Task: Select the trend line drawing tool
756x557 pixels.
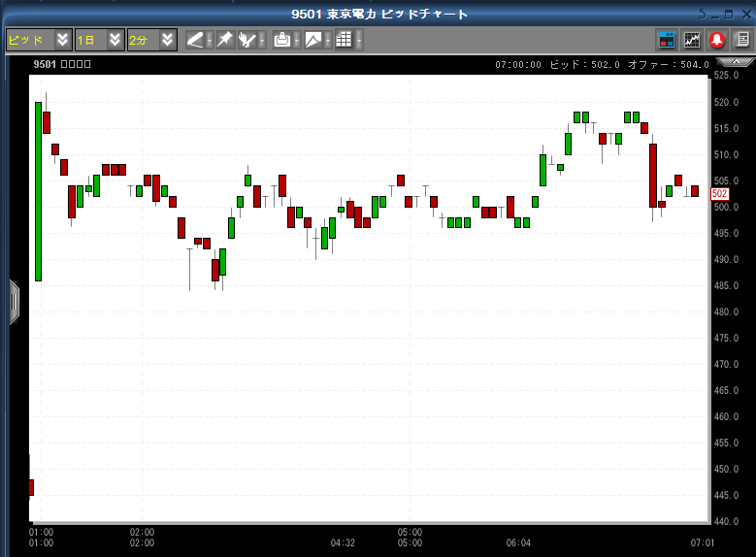Action: (194, 40)
